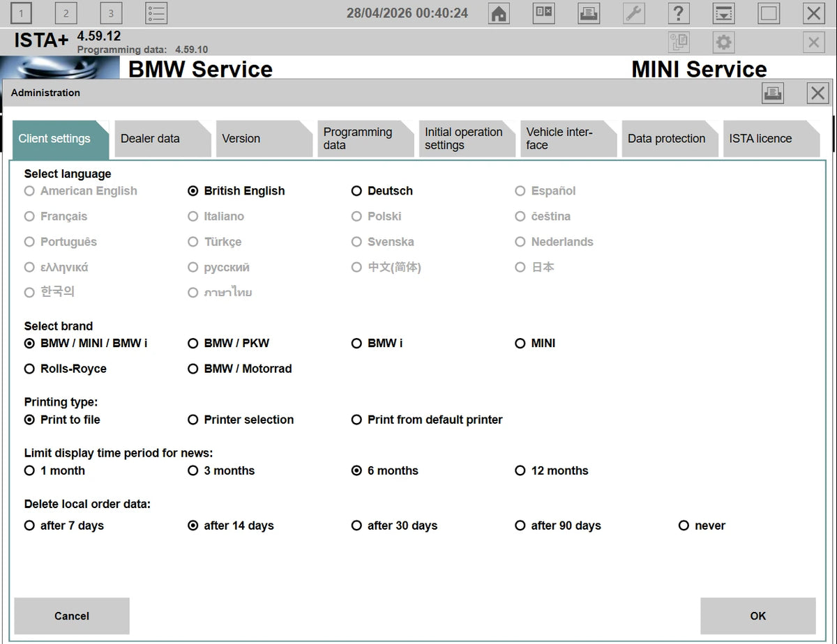Open the Initial operation settings tab
This screenshot has height=644, width=837.
point(467,139)
